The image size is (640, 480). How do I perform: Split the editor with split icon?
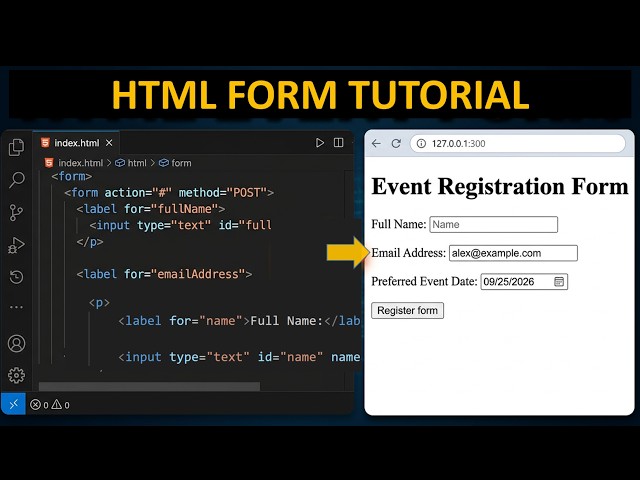(338, 142)
